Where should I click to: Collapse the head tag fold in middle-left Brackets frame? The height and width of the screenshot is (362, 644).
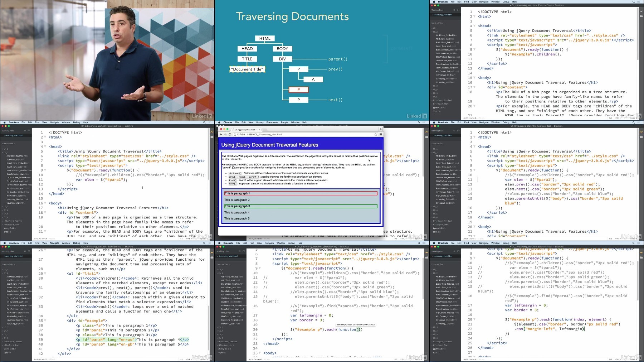point(45,146)
